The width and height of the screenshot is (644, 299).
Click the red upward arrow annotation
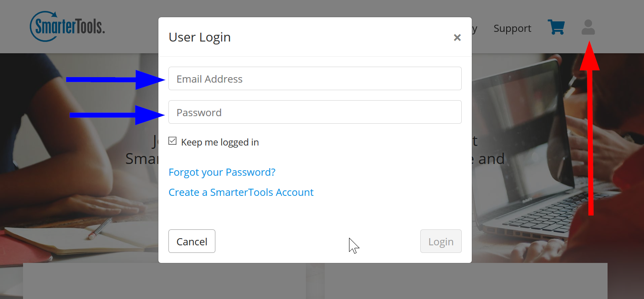(x=590, y=128)
